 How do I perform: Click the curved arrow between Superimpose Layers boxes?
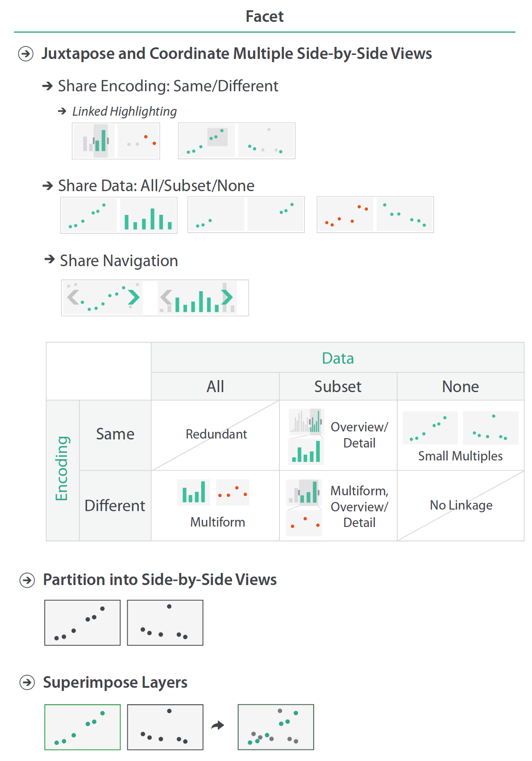(x=218, y=725)
